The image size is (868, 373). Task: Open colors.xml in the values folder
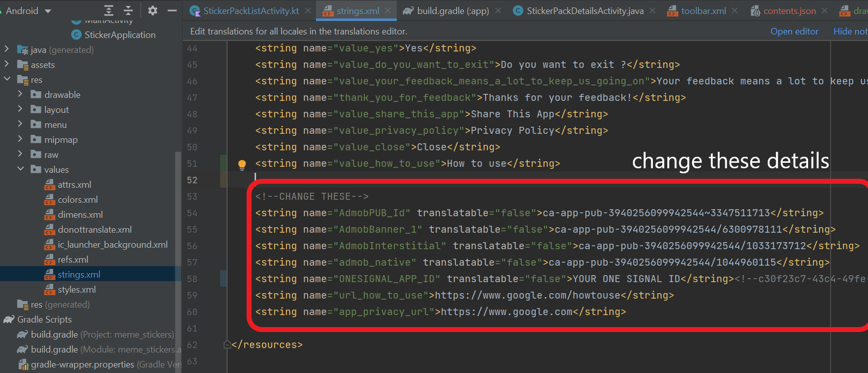[77, 200]
